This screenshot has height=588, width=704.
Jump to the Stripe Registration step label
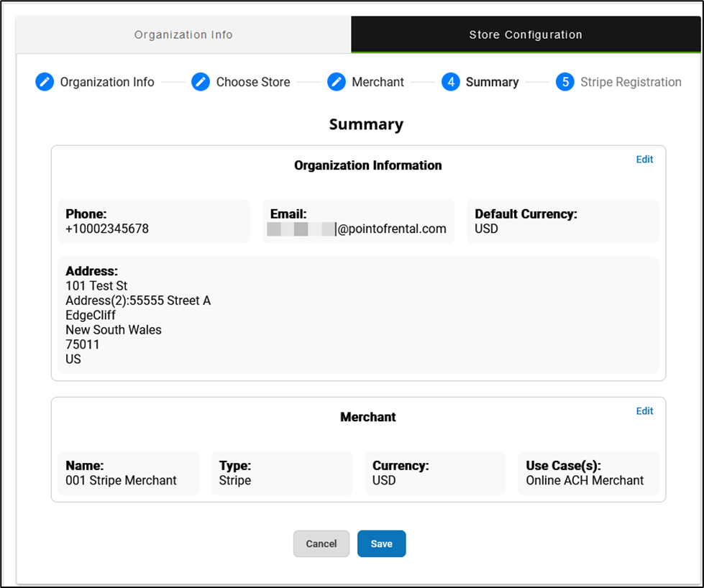pos(631,82)
